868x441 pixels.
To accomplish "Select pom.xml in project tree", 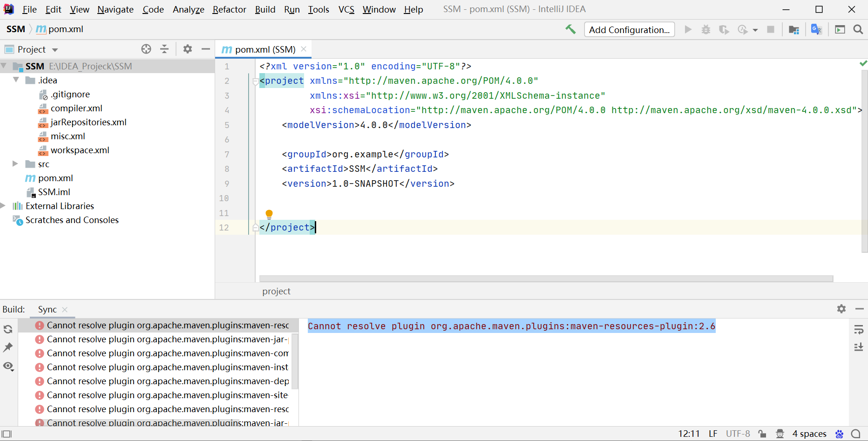I will pos(49,178).
